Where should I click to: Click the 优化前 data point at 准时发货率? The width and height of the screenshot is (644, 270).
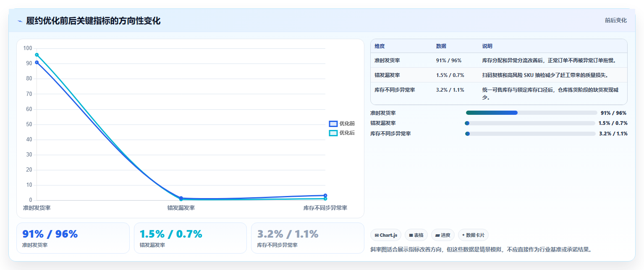(37, 62)
